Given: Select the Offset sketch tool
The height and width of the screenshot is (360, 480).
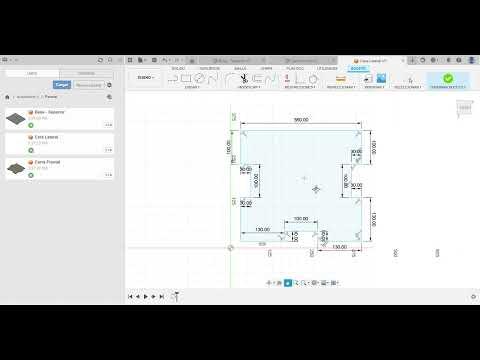Looking at the screenshot, I should tap(258, 79).
